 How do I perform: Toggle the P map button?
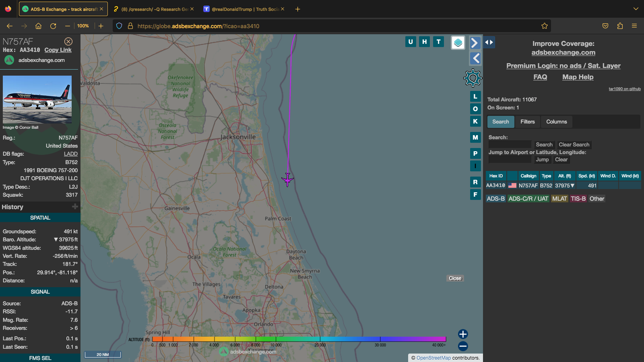pos(475,154)
